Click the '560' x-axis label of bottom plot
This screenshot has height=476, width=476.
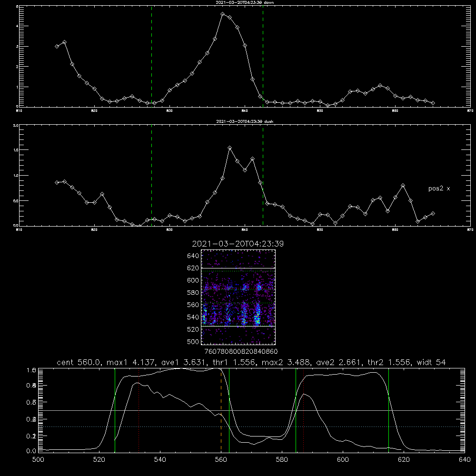click(x=221, y=460)
